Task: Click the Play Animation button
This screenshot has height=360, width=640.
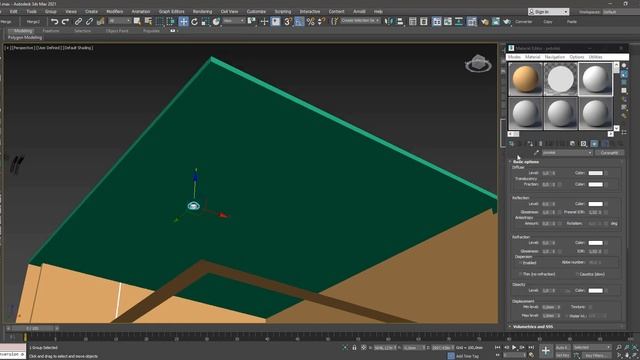Action: (514, 347)
